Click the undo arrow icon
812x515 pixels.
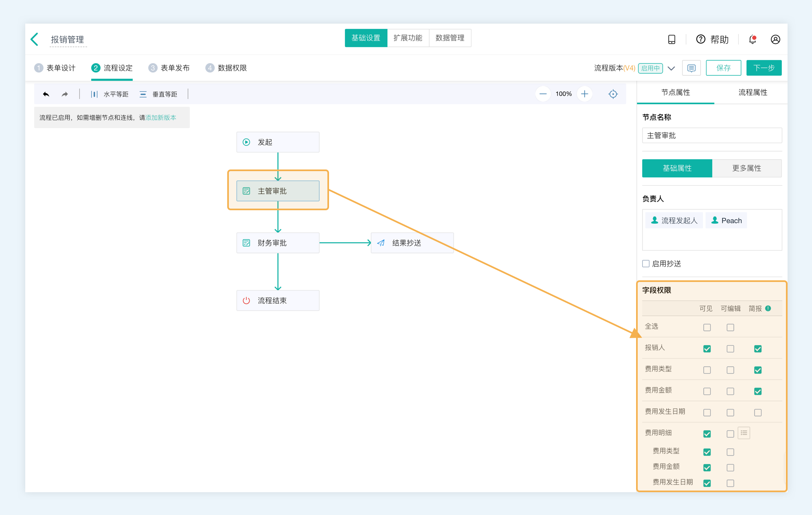coord(46,94)
